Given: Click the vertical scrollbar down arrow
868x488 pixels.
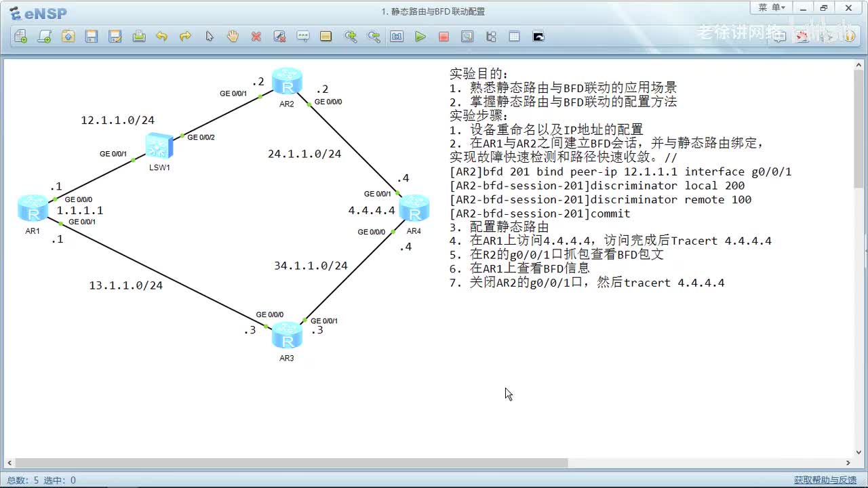Looking at the screenshot, I should coord(857,452).
